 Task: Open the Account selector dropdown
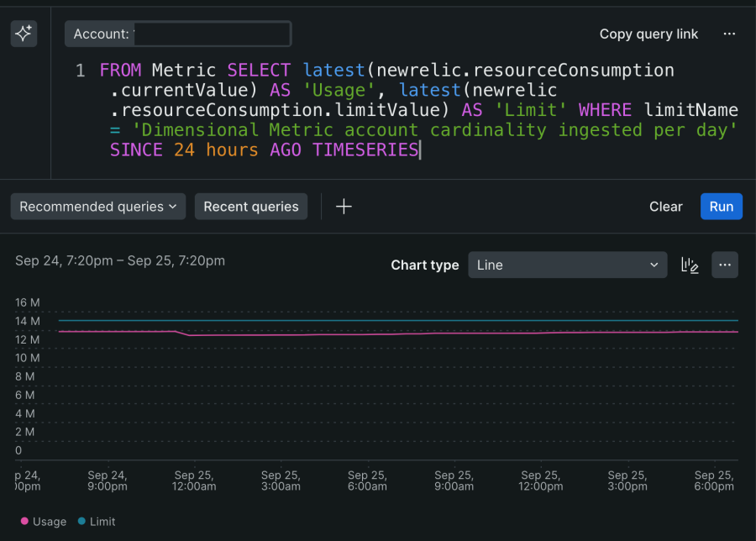click(178, 34)
